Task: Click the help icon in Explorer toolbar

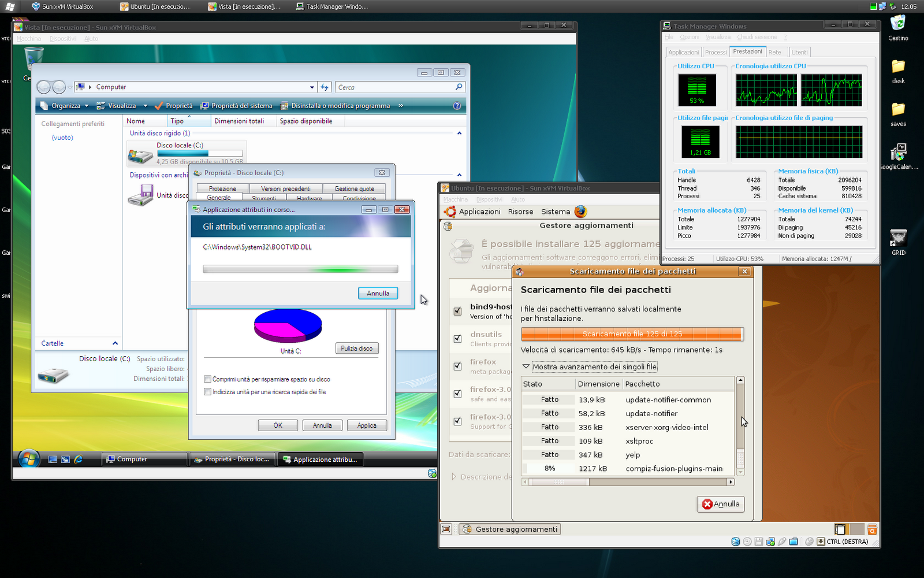Action: 457,106
